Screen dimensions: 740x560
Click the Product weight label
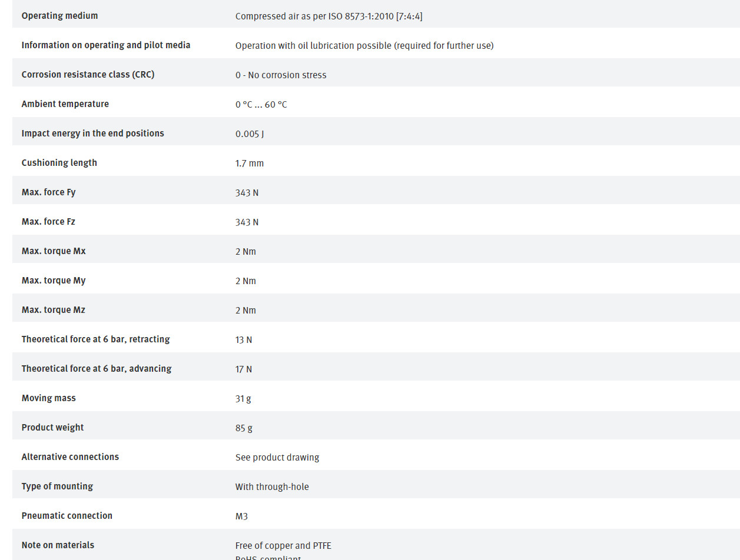53,428
